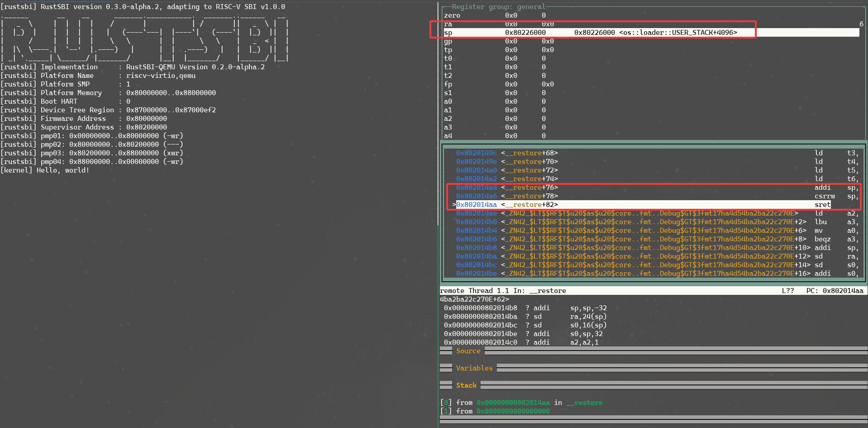Image resolution: width=868 pixels, height=428 pixels.
Task: Select the s1 register row
Action: point(495,93)
